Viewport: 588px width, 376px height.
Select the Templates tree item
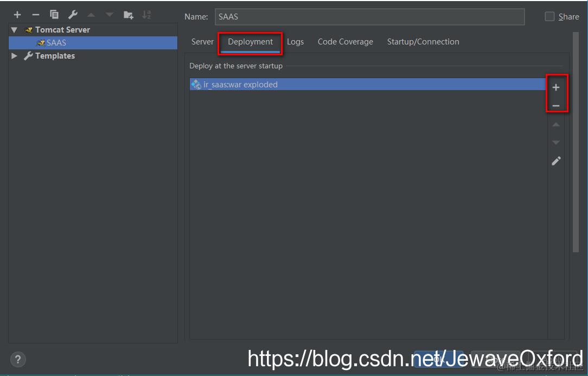[x=55, y=56]
